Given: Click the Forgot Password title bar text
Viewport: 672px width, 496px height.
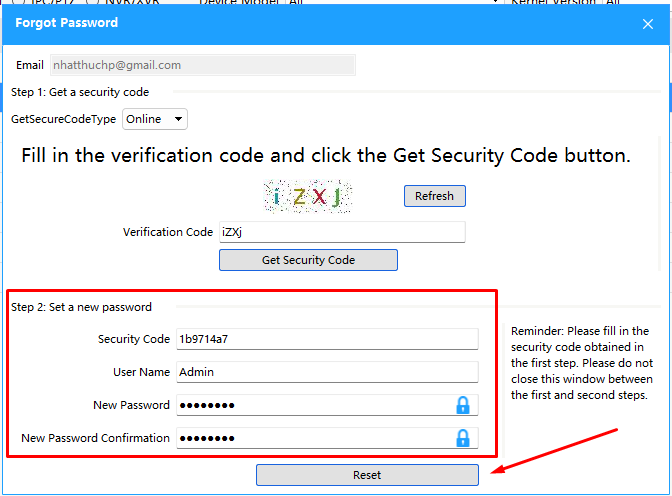Looking at the screenshot, I should pos(66,23).
